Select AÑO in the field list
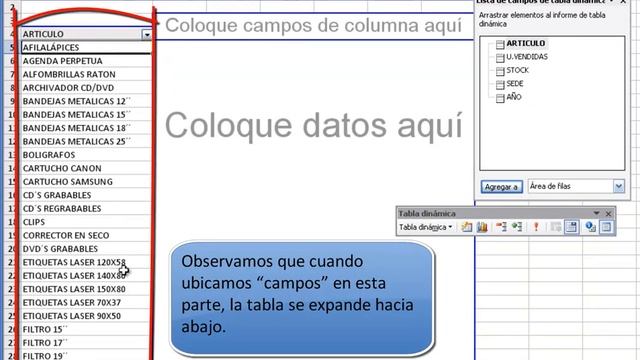Image resolution: width=640 pixels, height=360 pixels. tap(513, 98)
